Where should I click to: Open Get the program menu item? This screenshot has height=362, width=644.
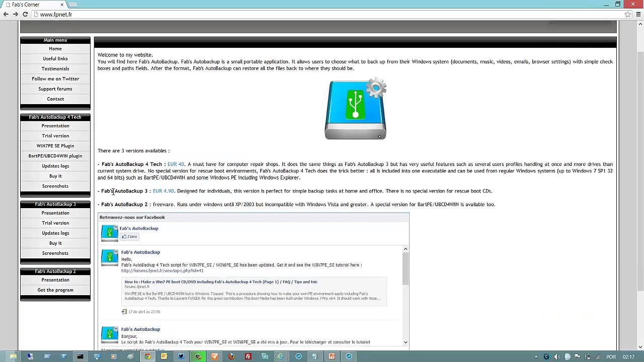pos(55,290)
